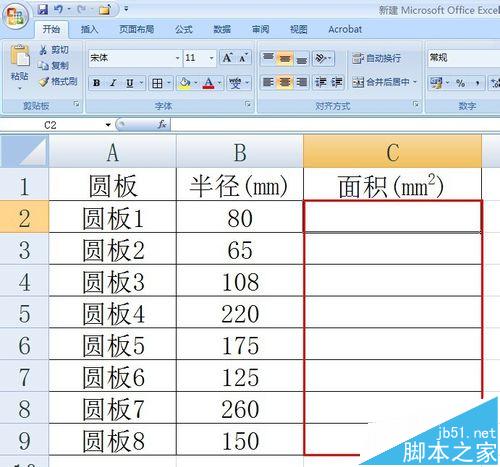Image resolution: width=500 pixels, height=467 pixels.
Task: Copy selection with 复制
Action: click(54, 65)
